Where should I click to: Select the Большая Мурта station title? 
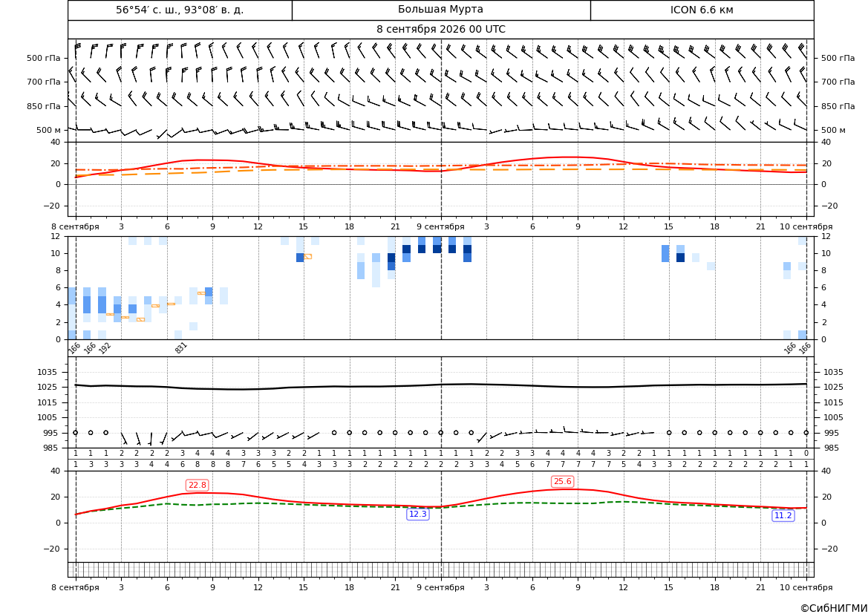coord(440,10)
